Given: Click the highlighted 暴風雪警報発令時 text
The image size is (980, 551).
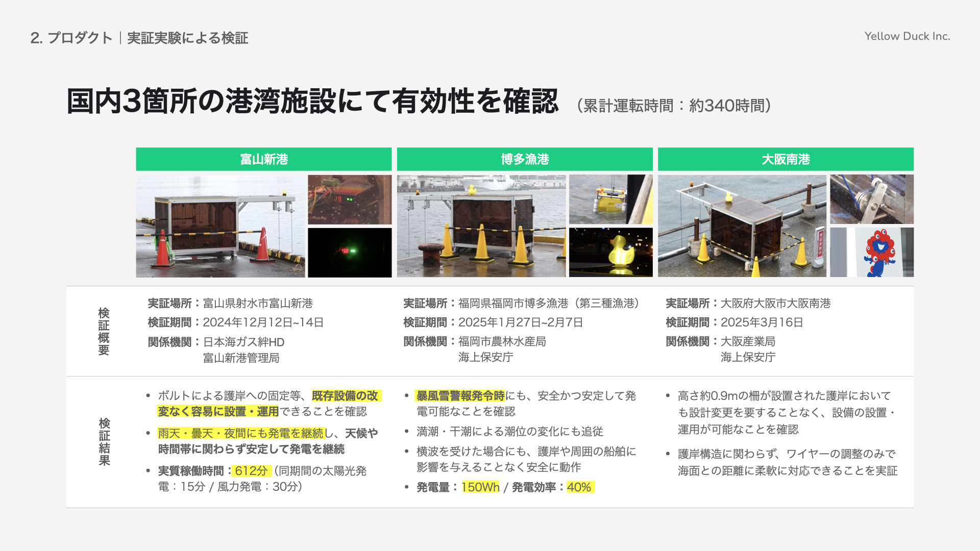Looking at the screenshot, I should tap(460, 395).
